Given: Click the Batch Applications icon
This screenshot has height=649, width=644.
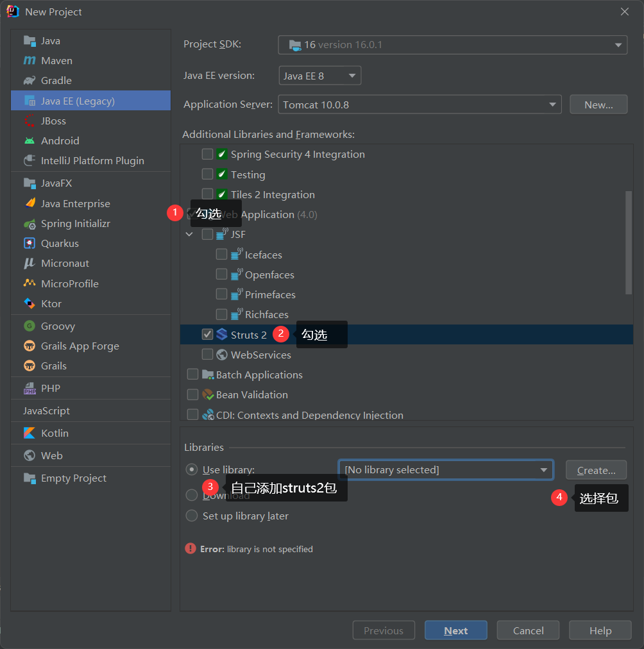Looking at the screenshot, I should coord(208,375).
